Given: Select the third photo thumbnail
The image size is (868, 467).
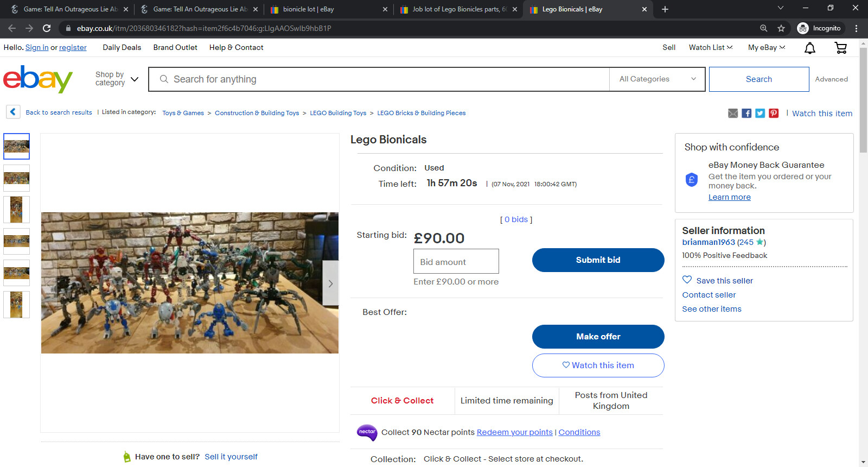Looking at the screenshot, I should click(17, 210).
